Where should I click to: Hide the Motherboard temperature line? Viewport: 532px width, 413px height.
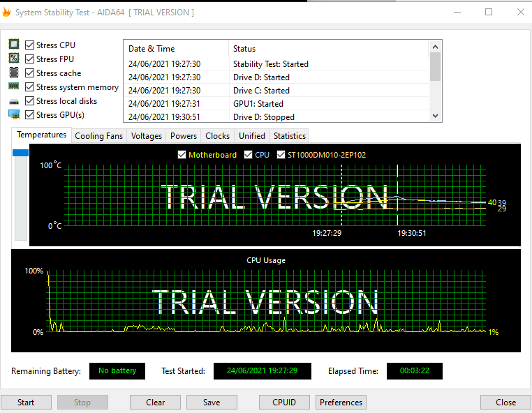pyautogui.click(x=182, y=155)
